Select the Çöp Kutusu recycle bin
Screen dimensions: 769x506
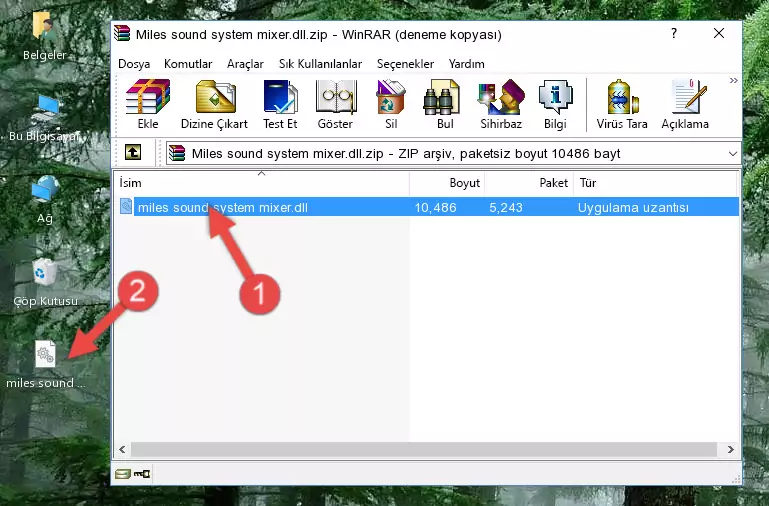[x=45, y=283]
